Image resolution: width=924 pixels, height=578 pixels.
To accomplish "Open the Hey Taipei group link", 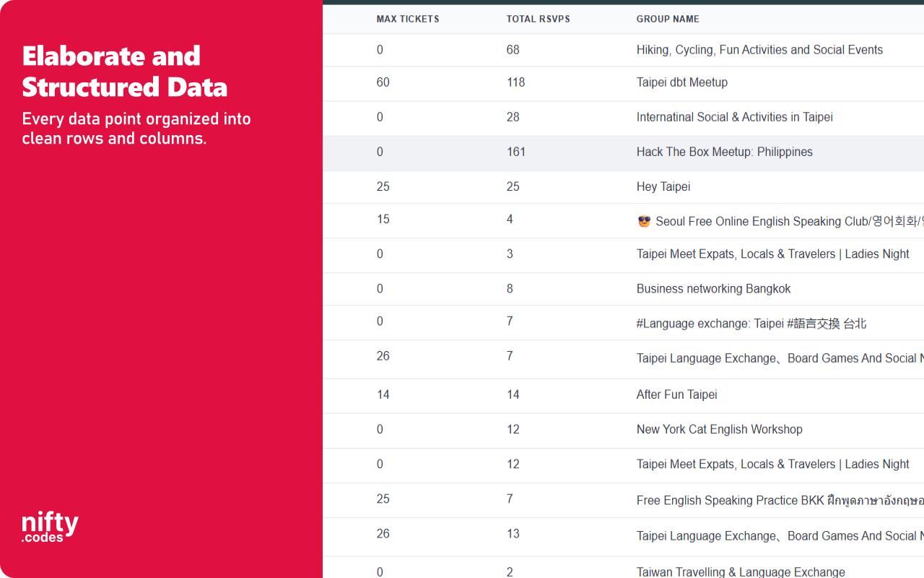I will (663, 186).
